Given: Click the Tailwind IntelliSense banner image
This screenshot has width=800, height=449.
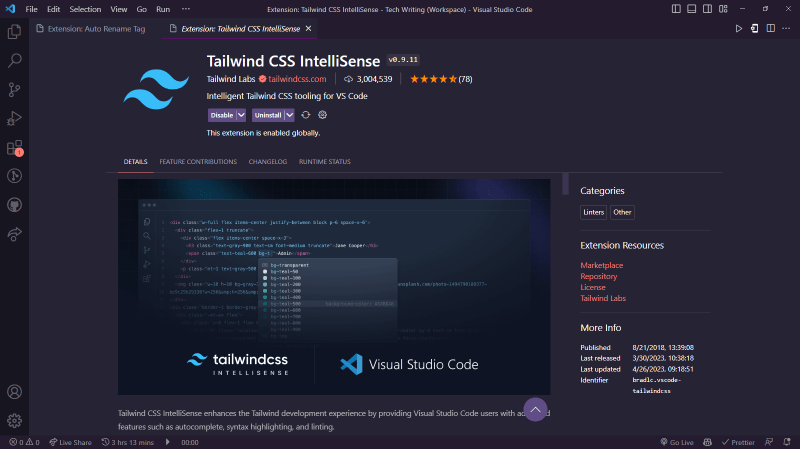Looking at the screenshot, I should (334, 287).
